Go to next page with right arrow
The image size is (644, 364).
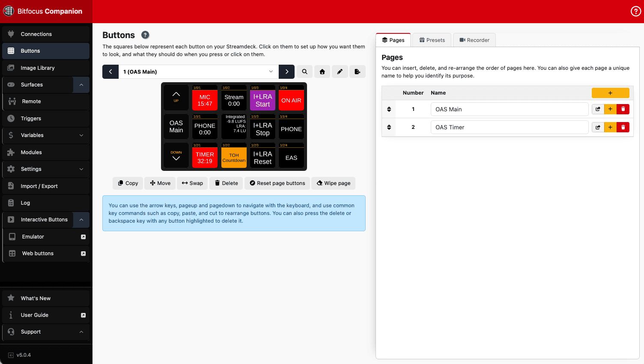(x=287, y=72)
